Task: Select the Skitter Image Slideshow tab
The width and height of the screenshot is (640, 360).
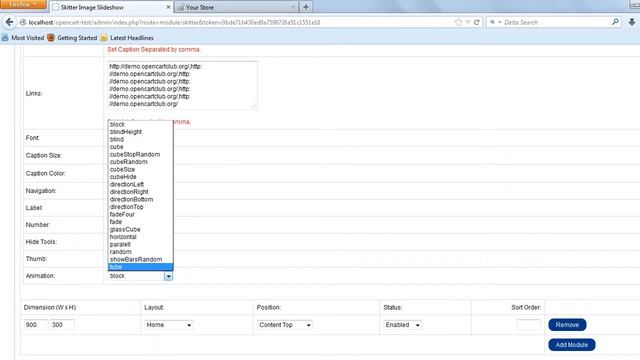Action: [111, 7]
